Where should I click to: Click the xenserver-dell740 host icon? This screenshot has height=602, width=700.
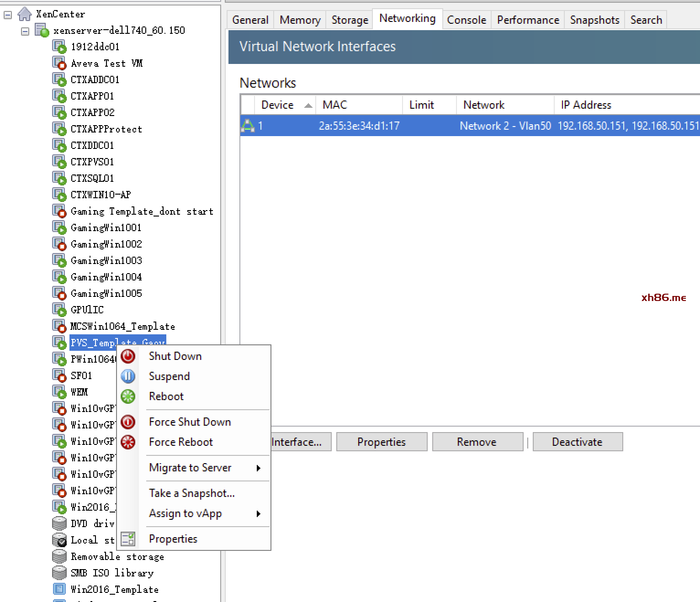(42, 31)
